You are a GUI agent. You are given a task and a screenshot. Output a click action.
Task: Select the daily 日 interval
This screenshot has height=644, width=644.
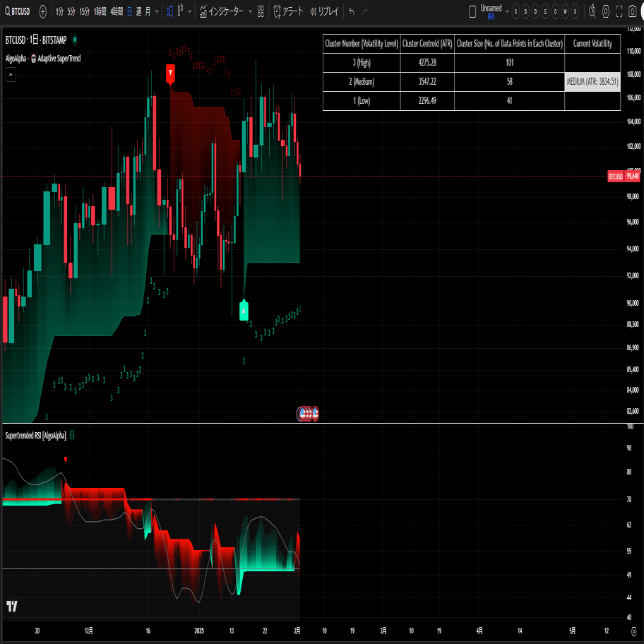pyautogui.click(x=129, y=11)
